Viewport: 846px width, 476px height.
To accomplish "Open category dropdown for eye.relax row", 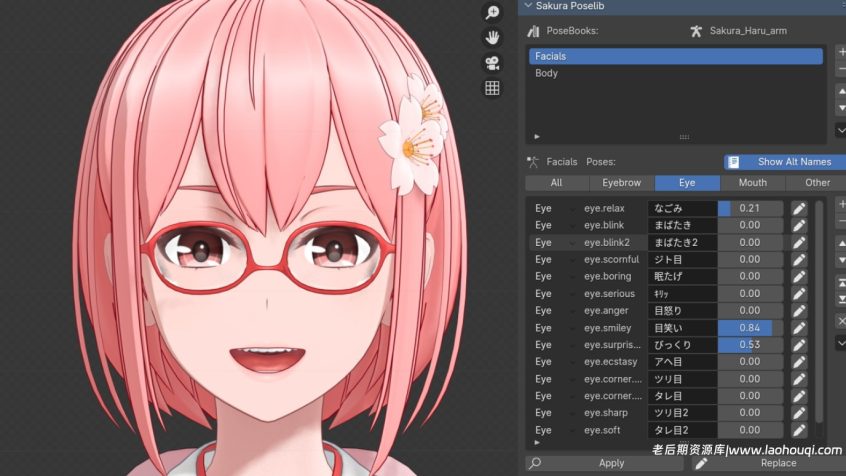I will coord(571,209).
